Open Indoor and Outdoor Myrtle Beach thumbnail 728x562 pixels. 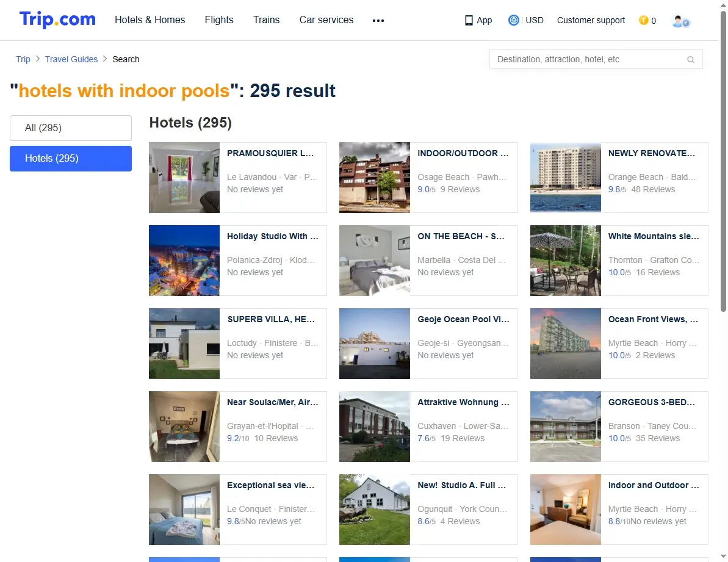coord(566,510)
